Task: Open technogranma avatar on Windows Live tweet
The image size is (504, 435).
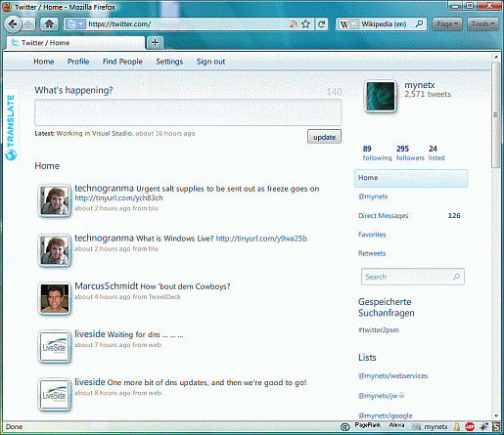Action: [55, 250]
